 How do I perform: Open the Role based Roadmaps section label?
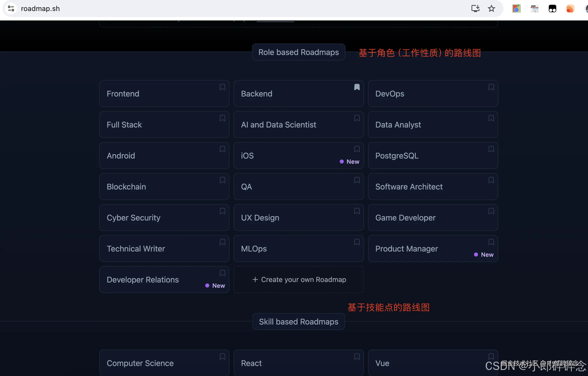(x=298, y=52)
